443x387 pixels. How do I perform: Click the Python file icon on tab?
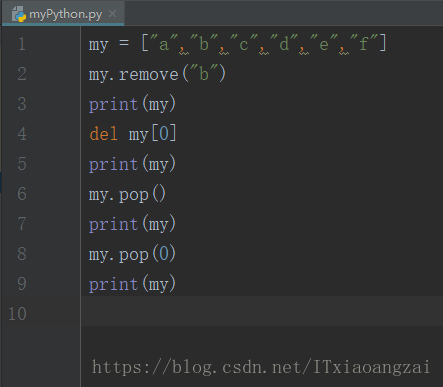click(x=19, y=14)
